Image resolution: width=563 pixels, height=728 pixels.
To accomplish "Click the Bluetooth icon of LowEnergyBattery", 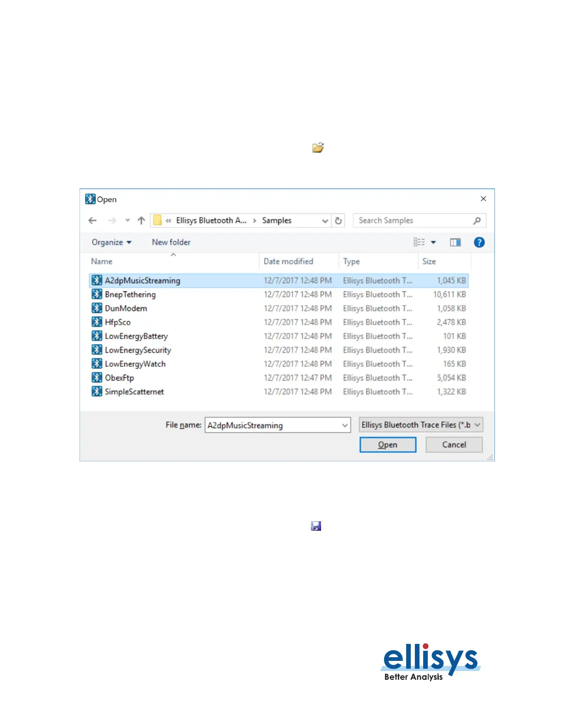I will tap(97, 336).
